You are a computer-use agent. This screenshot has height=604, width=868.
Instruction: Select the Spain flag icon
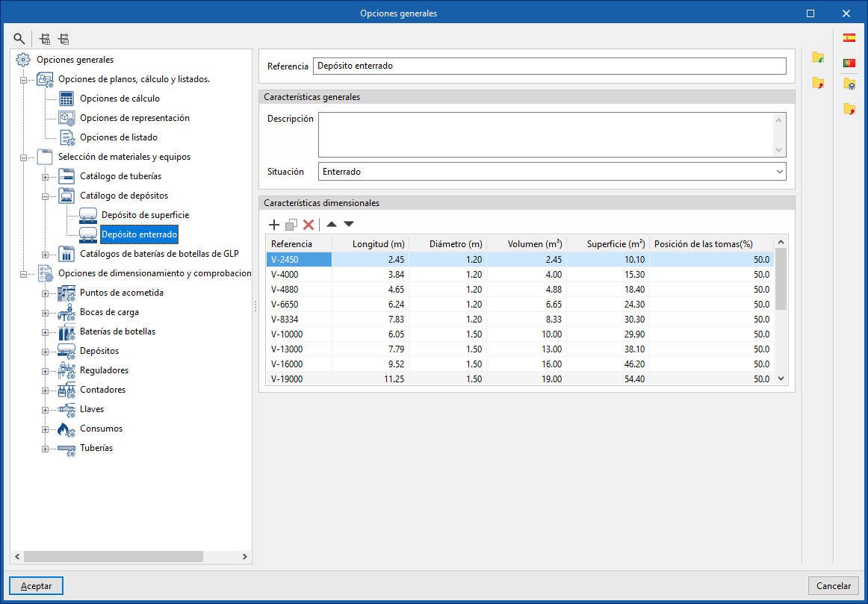tap(849, 38)
